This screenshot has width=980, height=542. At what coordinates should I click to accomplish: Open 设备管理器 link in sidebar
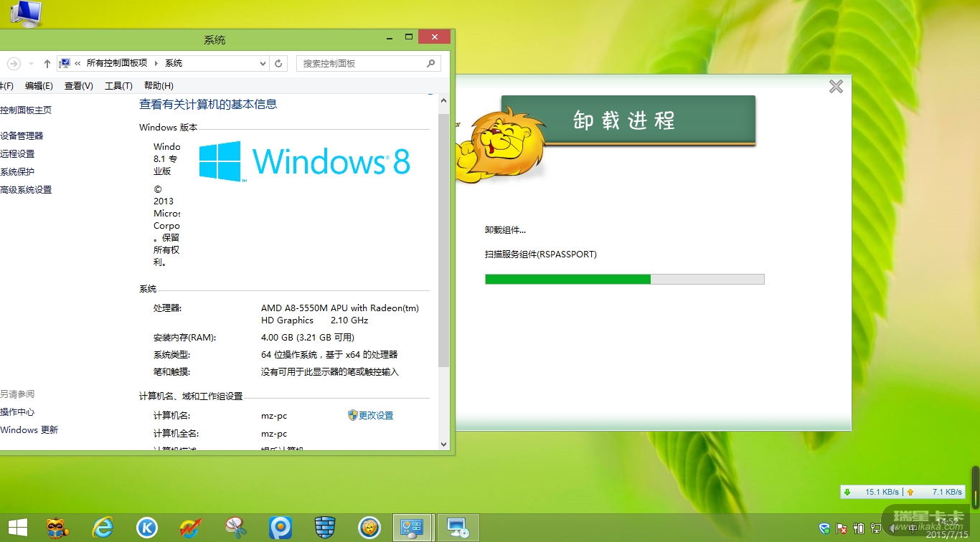[22, 135]
